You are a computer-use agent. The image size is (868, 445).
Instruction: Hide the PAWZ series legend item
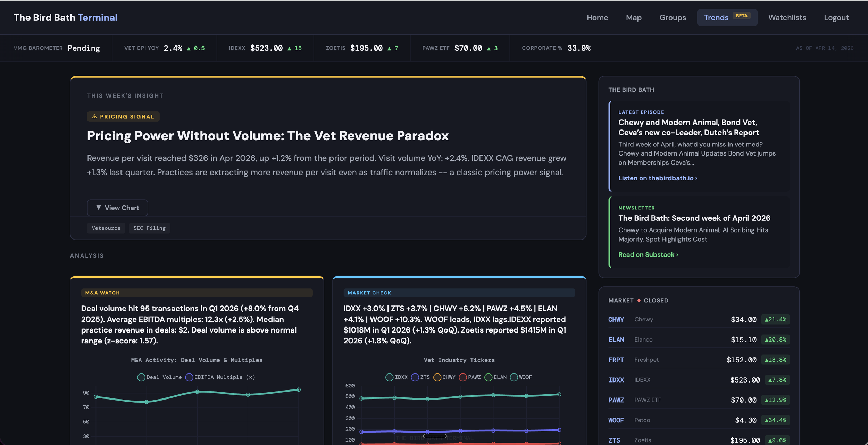click(x=463, y=377)
